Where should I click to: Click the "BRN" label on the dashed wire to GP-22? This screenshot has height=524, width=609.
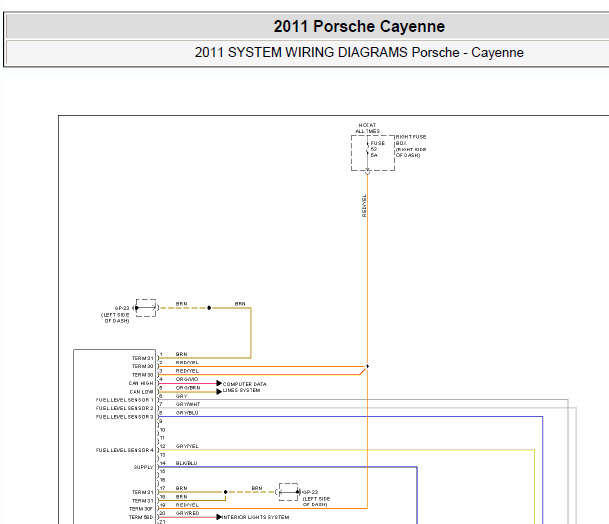tap(257, 488)
